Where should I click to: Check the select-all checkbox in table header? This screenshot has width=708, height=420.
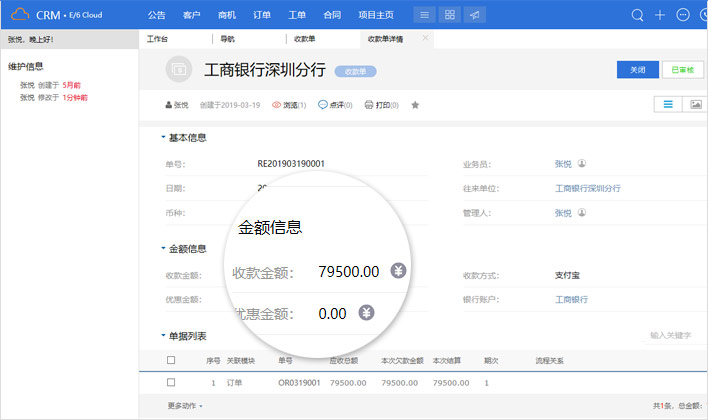[x=171, y=360]
